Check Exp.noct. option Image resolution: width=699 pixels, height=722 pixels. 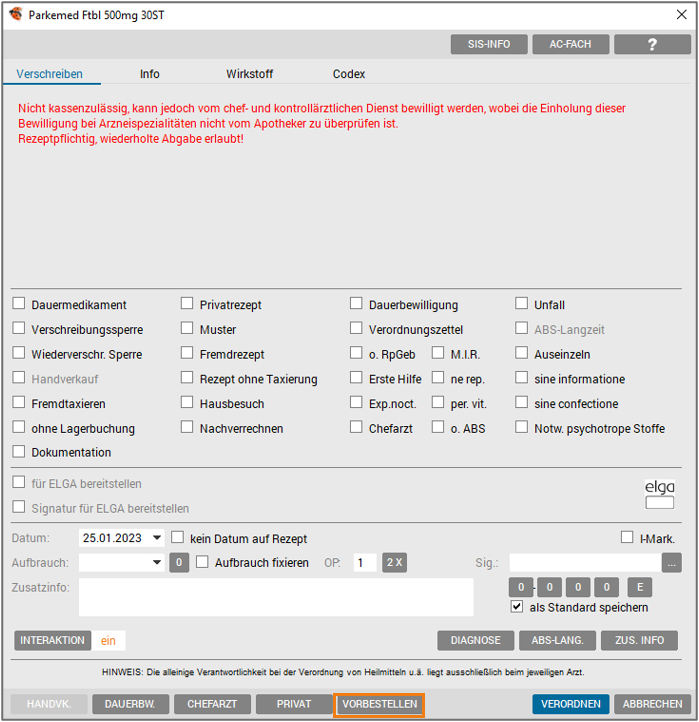[x=356, y=402]
